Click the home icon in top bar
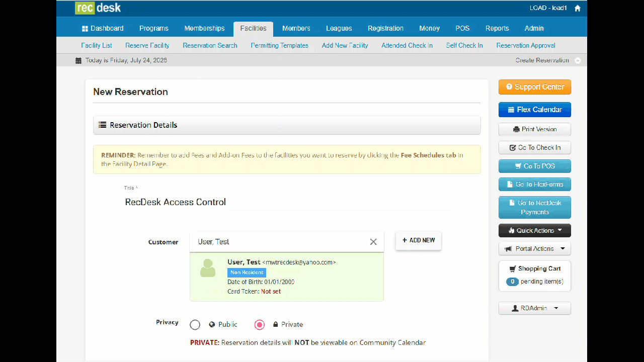Image resolution: width=644 pixels, height=362 pixels. pyautogui.click(x=578, y=8)
